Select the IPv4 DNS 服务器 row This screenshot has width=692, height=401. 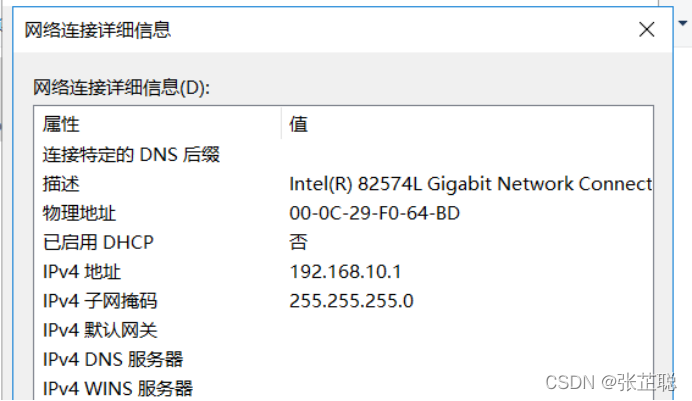(x=112, y=359)
